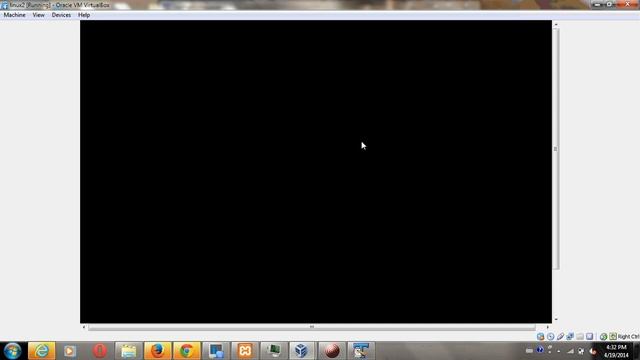Image resolution: width=640 pixels, height=360 pixels.
Task: Click the horizontal scrollbar right arrow
Action: click(x=548, y=327)
